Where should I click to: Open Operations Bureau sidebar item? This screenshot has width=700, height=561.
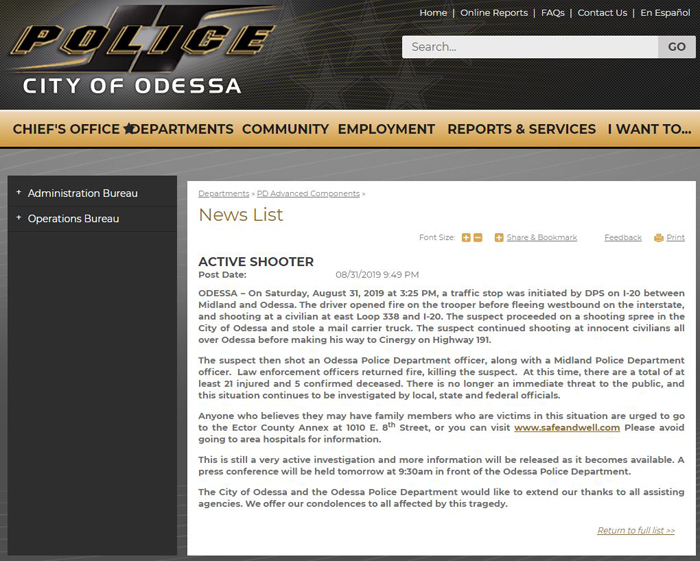tap(73, 219)
